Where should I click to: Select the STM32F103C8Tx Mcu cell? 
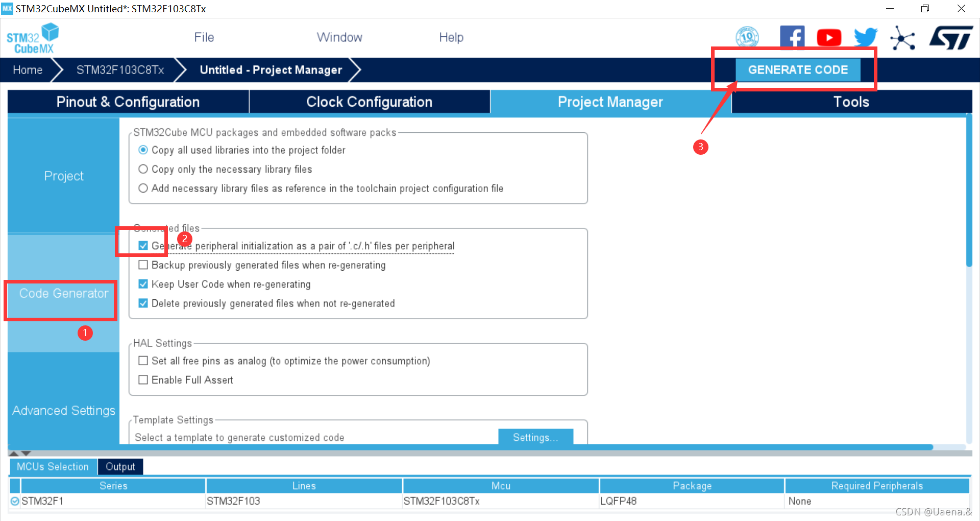tap(501, 501)
